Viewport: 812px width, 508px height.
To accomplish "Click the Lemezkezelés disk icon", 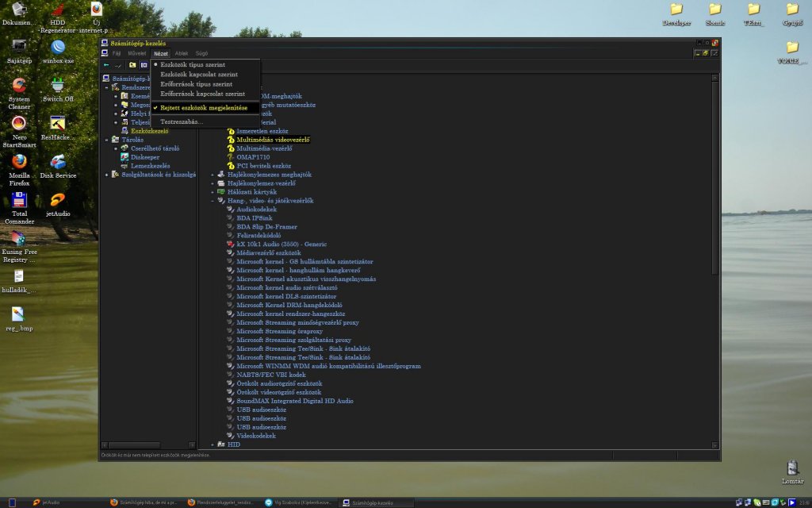I will pyautogui.click(x=124, y=166).
